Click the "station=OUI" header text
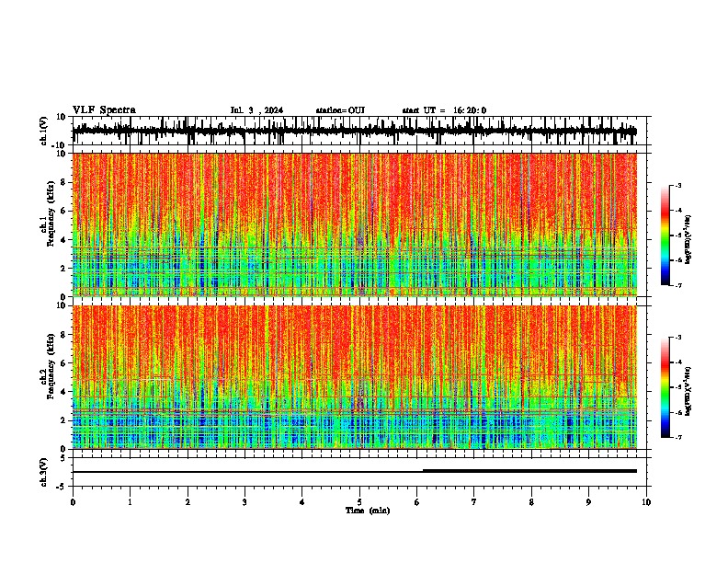The height and width of the screenshot is (563, 728). point(340,110)
